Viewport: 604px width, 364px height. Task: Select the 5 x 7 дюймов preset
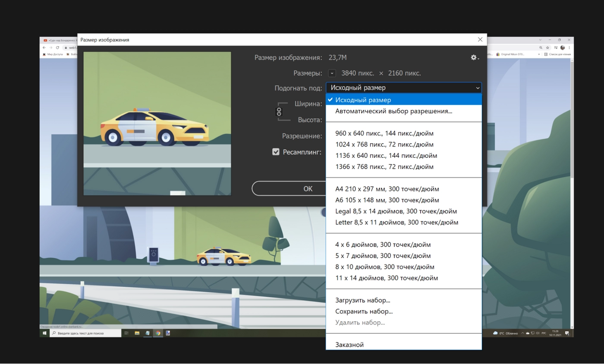pyautogui.click(x=403, y=256)
